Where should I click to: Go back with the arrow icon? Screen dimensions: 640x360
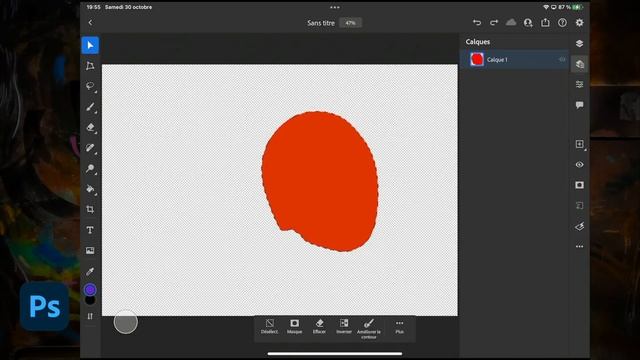point(90,23)
